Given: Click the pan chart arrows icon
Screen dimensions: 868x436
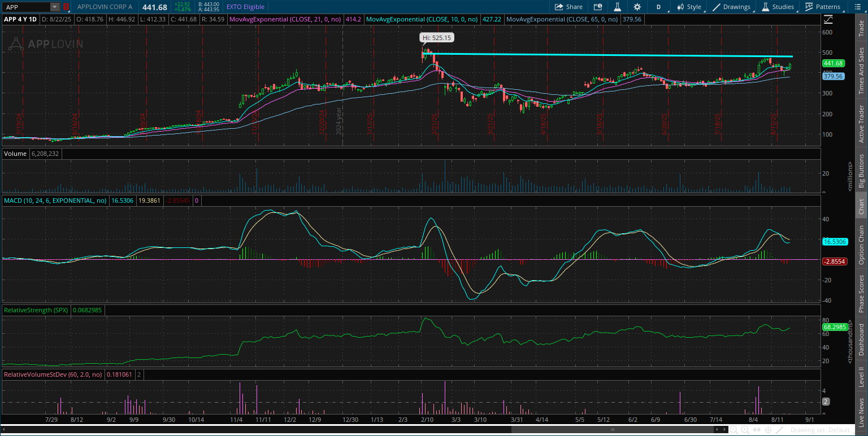Looking at the screenshot, I should [x=757, y=430].
